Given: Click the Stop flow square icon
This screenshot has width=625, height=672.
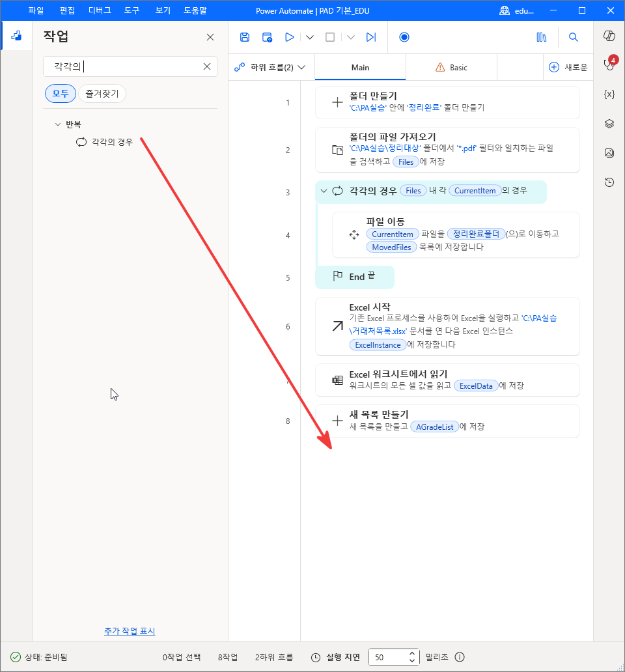Looking at the screenshot, I should click(x=330, y=37).
